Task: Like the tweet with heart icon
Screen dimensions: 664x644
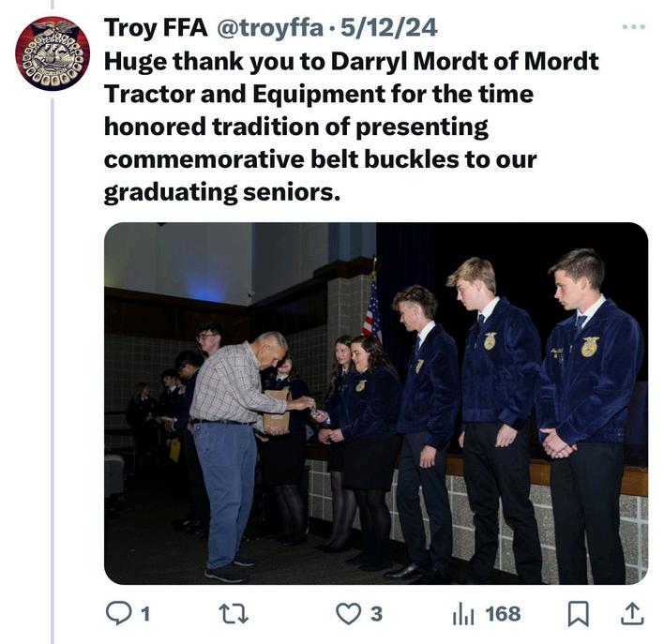Action: point(348,613)
